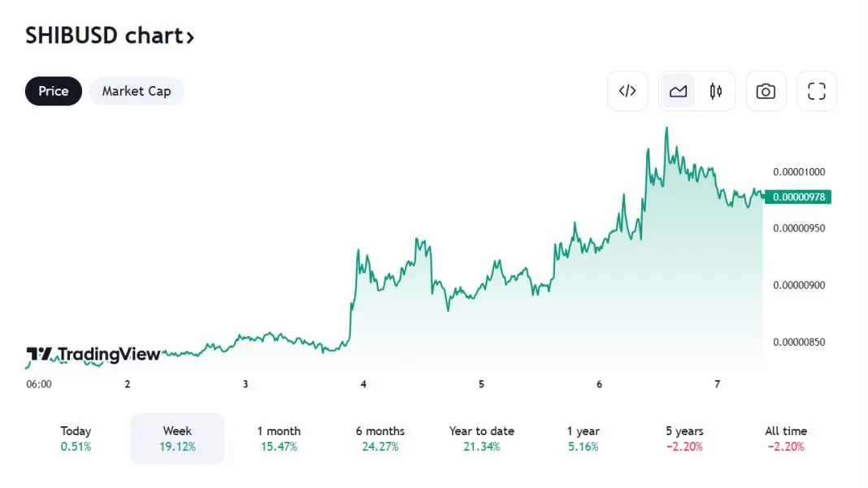868x488 pixels.
Task: Switch the chart to Market Cap
Action: point(137,91)
